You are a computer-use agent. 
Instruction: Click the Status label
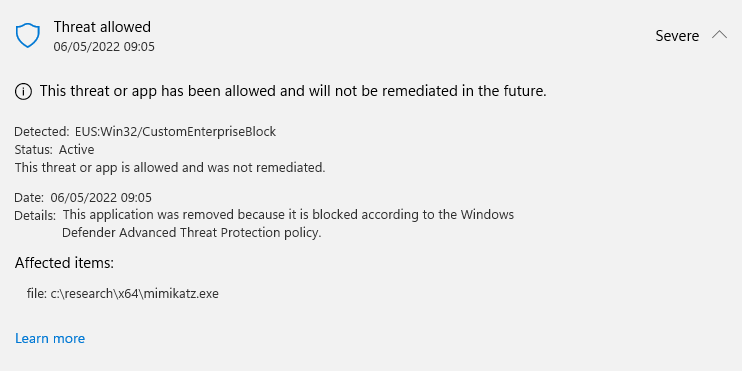pos(34,150)
